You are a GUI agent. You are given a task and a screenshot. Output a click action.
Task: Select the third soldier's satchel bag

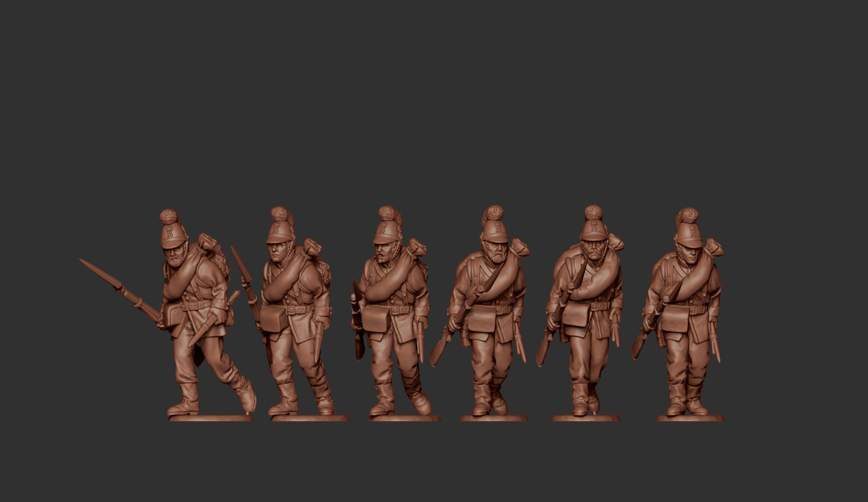pyautogui.click(x=376, y=318)
